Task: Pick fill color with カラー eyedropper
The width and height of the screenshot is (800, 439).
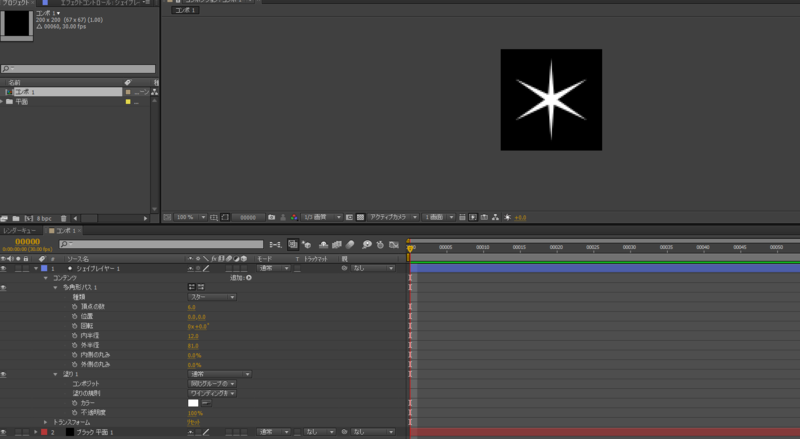Action: pyautogui.click(x=206, y=403)
